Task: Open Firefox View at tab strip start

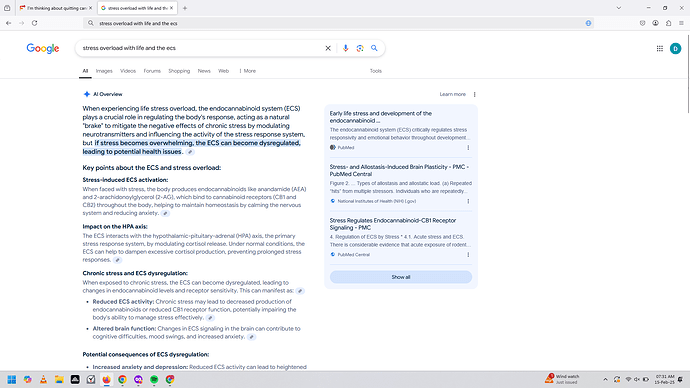Action: [x=7, y=8]
